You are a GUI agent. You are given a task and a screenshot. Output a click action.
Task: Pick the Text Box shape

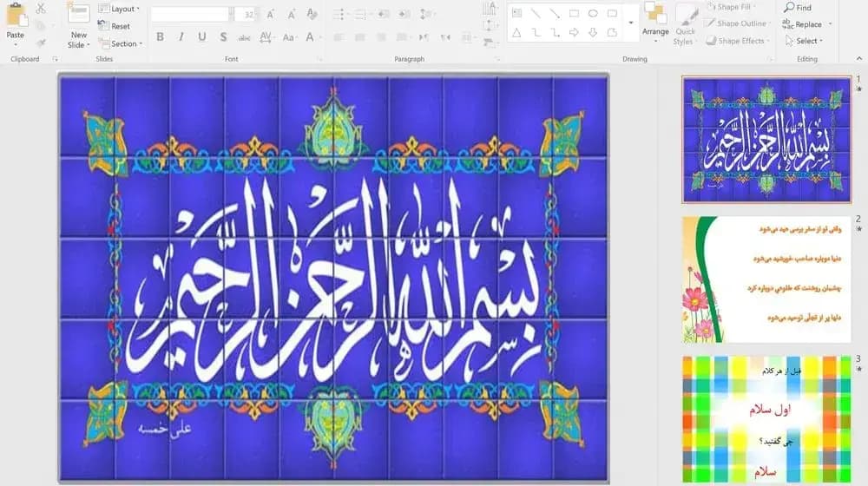pyautogui.click(x=517, y=13)
